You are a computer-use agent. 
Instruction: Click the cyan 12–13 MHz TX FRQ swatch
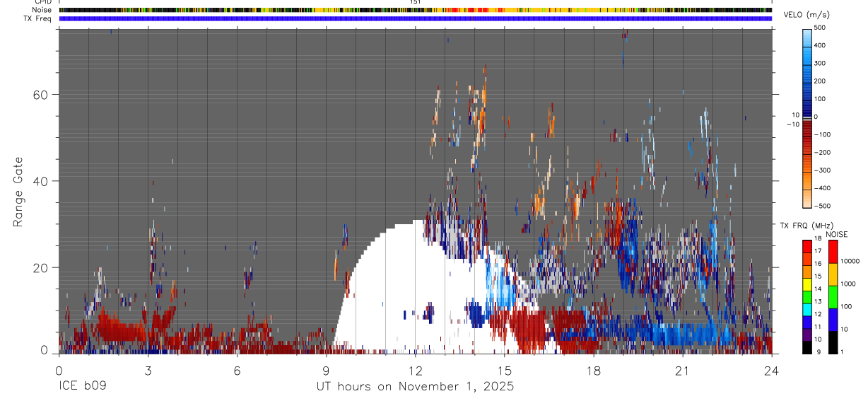807,310
